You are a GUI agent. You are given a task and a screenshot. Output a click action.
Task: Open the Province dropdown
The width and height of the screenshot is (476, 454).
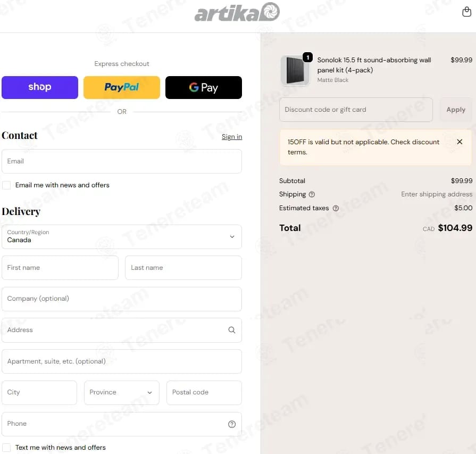[x=122, y=393]
